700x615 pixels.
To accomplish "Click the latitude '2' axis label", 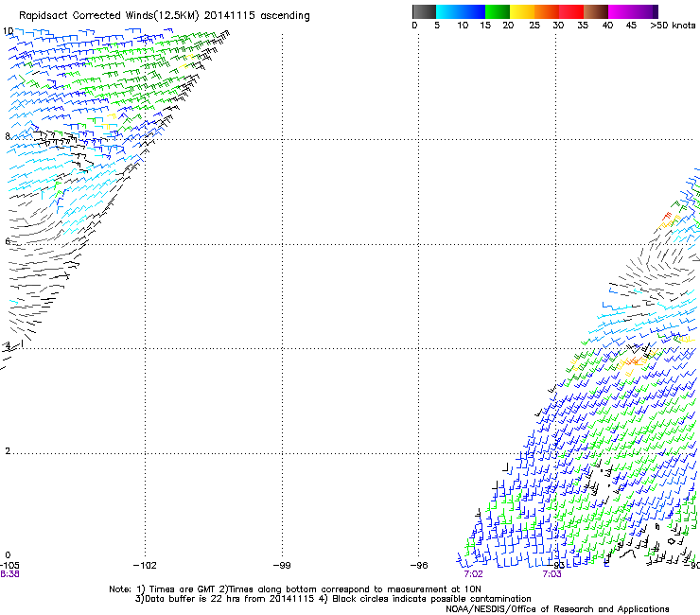I will (x=8, y=451).
